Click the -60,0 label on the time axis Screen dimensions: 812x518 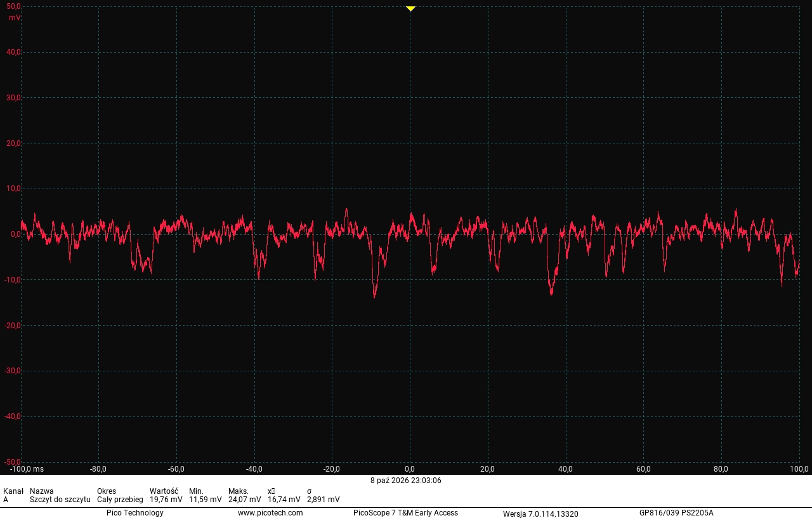click(176, 469)
